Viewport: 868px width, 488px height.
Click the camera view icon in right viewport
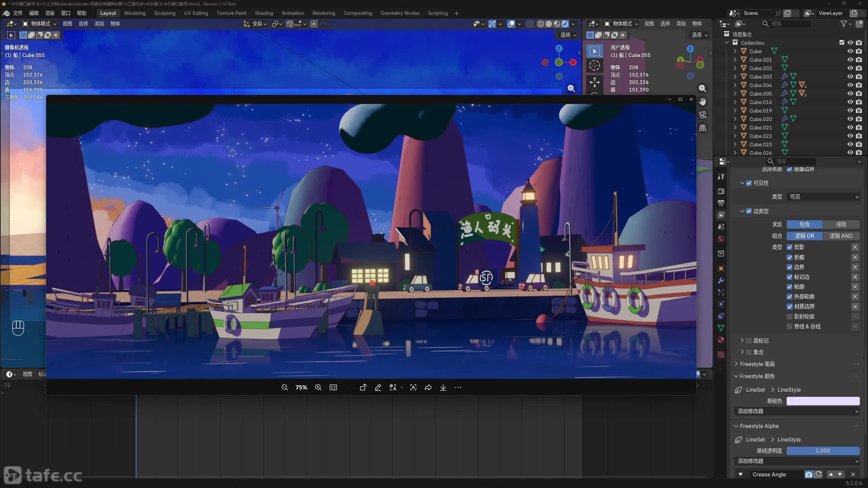(703, 115)
